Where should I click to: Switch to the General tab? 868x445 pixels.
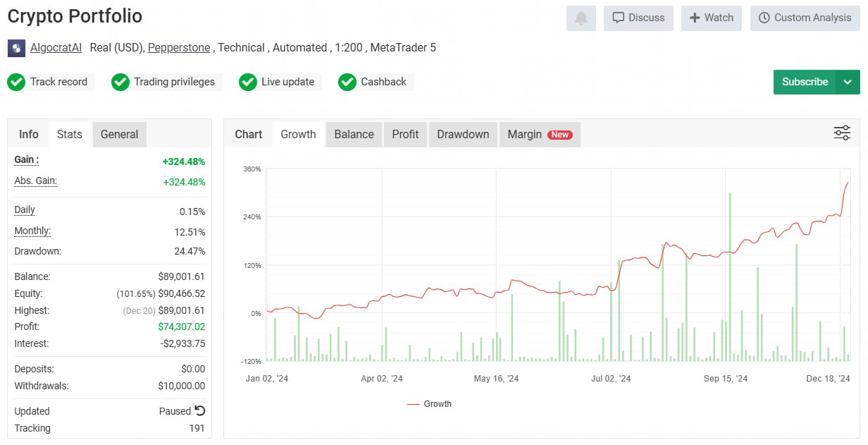point(119,134)
